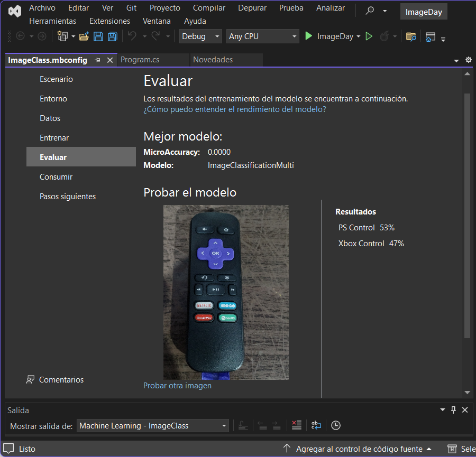Save the current file with disk icon
The image size is (476, 457).
coord(98,36)
